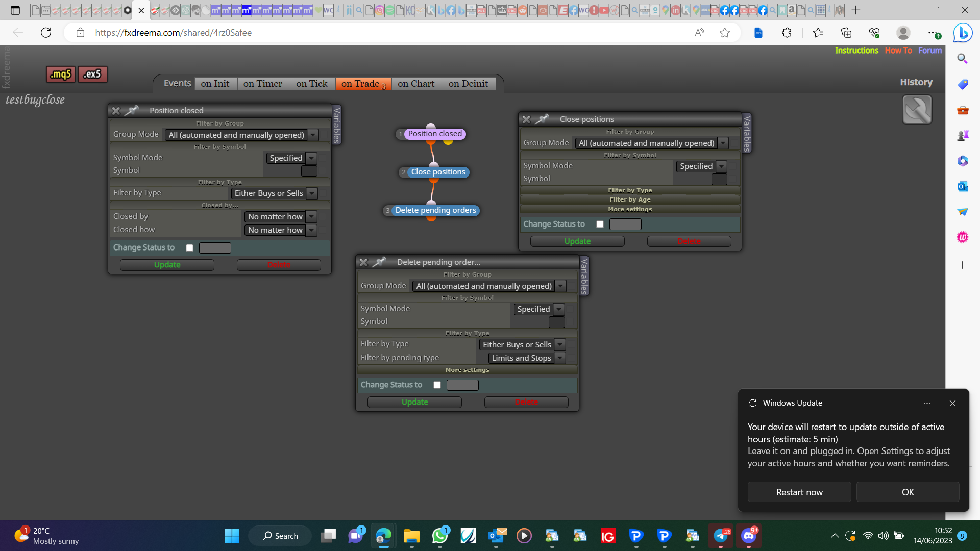This screenshot has height=551, width=980.
Task: Click Update button in Close positions panel
Action: point(577,241)
